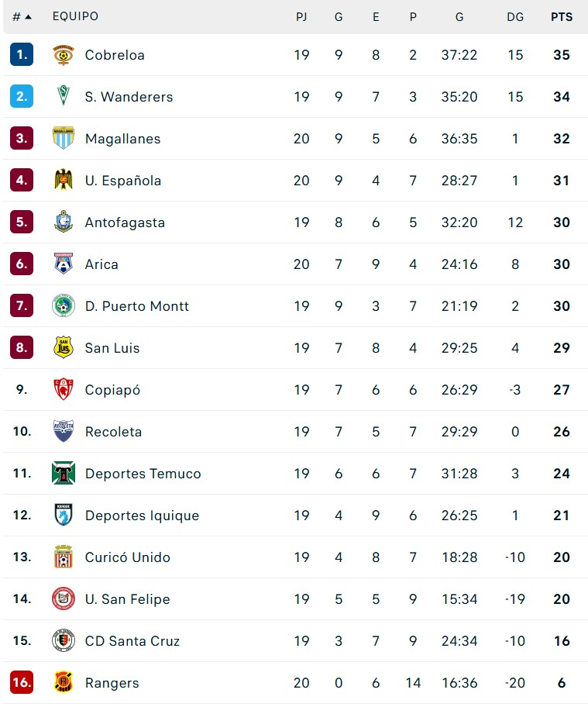Click the blue position 1 badge
Screen dimensions: 588x707
22,54
